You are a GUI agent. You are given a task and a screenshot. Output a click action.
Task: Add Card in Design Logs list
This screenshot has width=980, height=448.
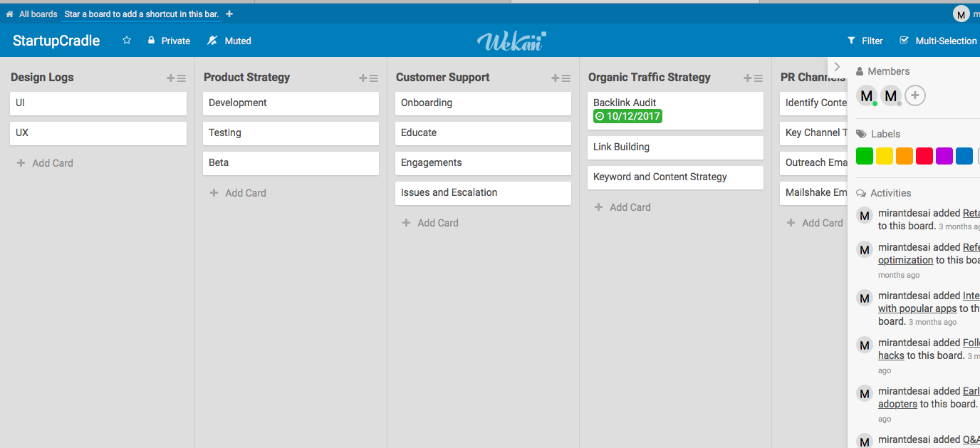click(45, 163)
